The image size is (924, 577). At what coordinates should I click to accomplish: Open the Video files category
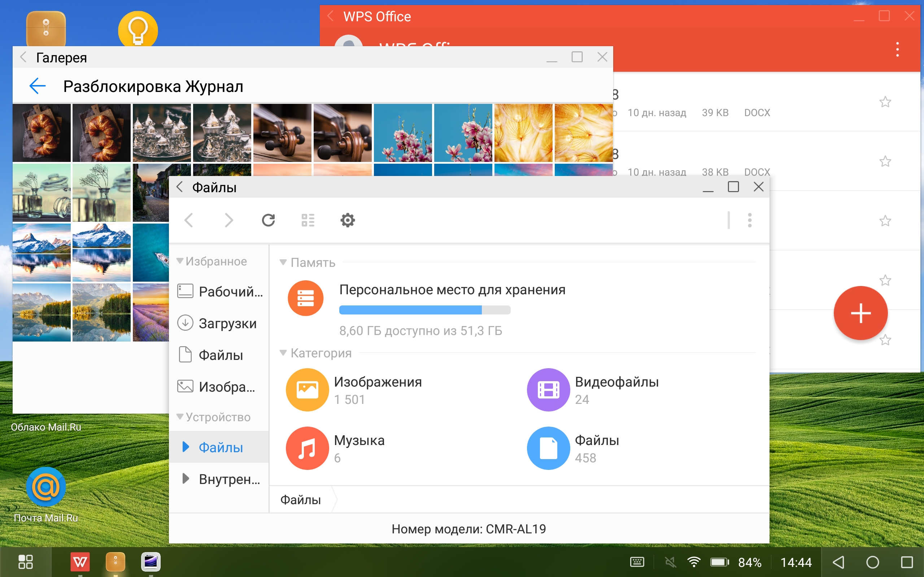point(548,389)
